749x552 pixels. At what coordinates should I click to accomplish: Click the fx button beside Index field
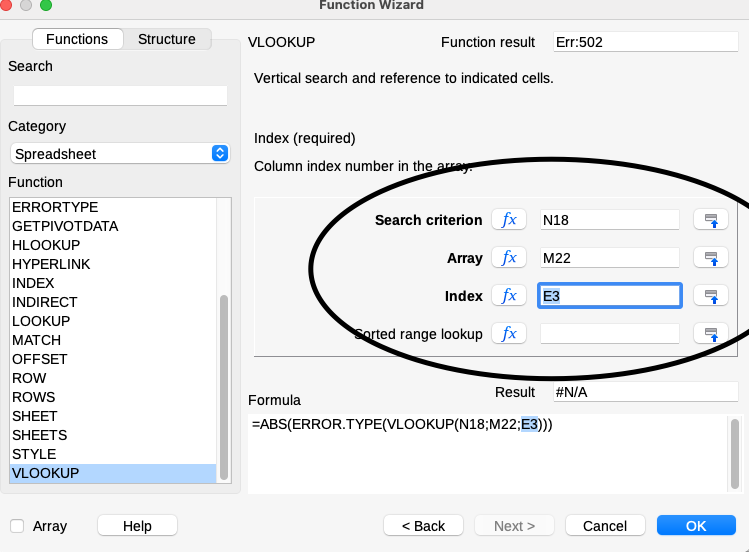tap(509, 296)
